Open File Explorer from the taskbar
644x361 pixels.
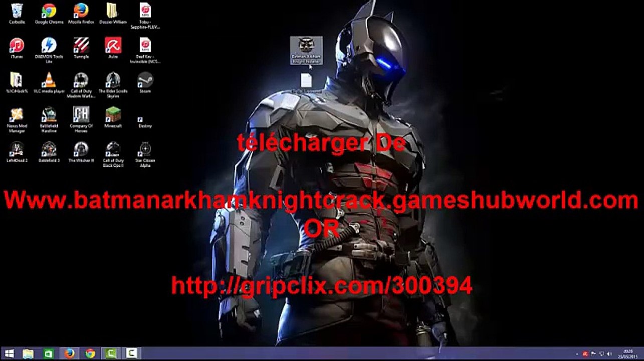[x=28, y=354]
